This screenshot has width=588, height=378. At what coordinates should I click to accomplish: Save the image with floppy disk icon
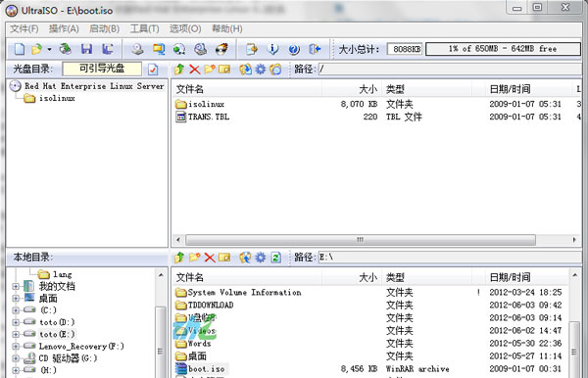[86, 49]
